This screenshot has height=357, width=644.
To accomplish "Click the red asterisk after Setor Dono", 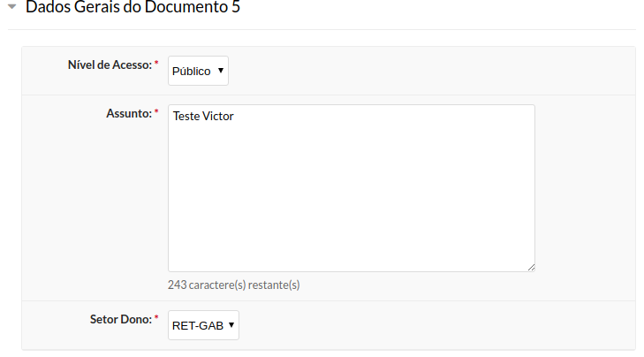I will pyautogui.click(x=156, y=318).
